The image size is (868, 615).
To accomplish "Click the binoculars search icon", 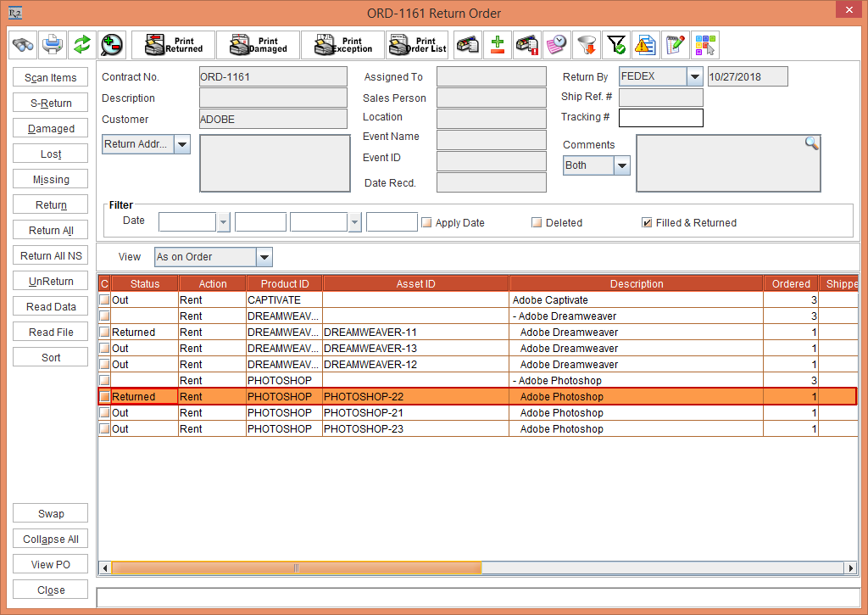I will tap(23, 44).
